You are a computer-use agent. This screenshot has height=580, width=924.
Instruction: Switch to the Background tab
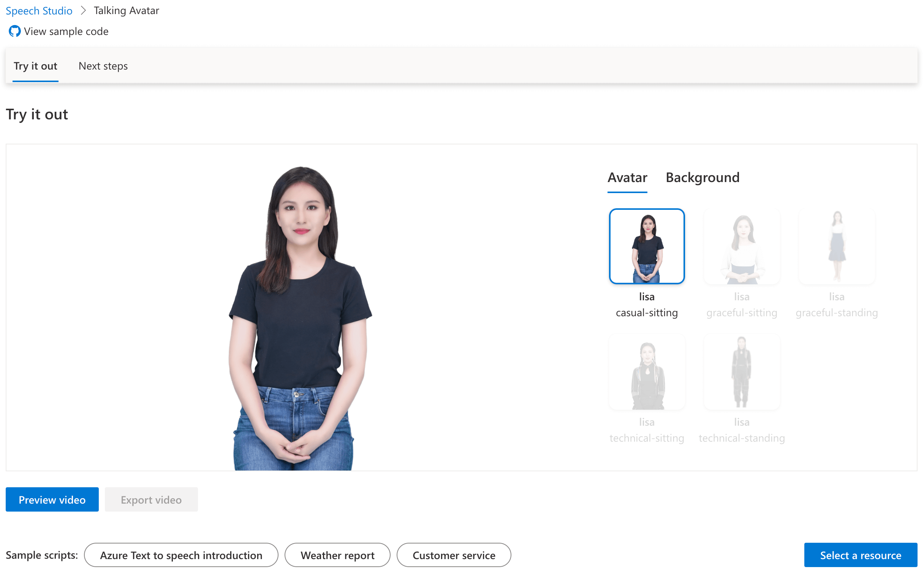tap(702, 177)
